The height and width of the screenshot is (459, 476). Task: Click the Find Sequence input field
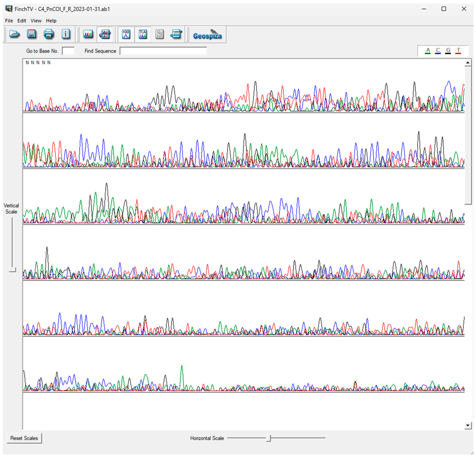[x=163, y=51]
